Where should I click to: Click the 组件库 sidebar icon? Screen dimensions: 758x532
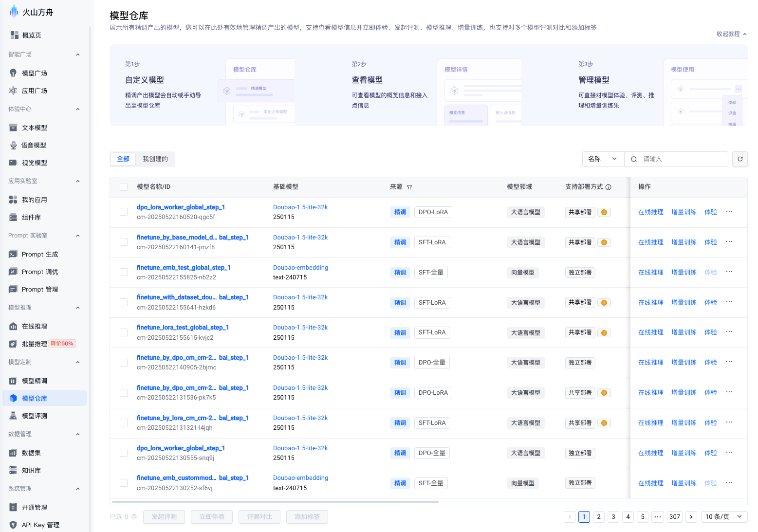13,217
